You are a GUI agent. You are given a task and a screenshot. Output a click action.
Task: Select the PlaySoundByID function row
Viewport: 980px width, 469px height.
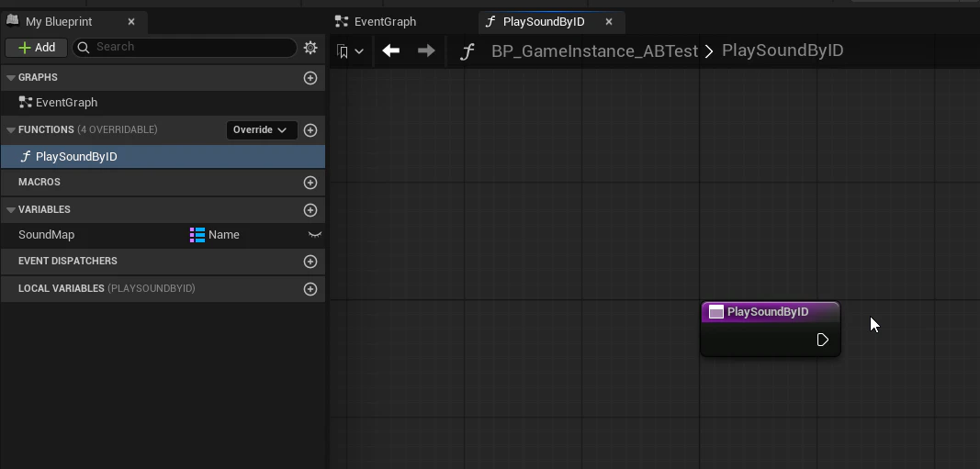(163, 157)
